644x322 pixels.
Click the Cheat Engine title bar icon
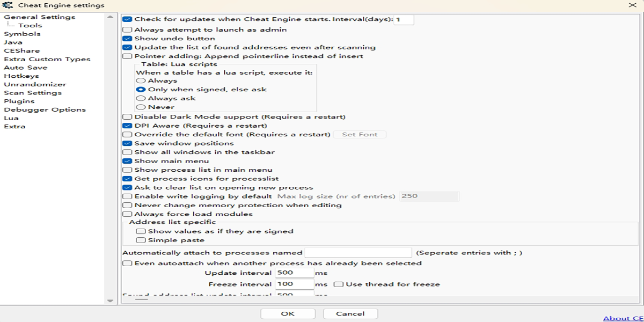[x=8, y=5]
